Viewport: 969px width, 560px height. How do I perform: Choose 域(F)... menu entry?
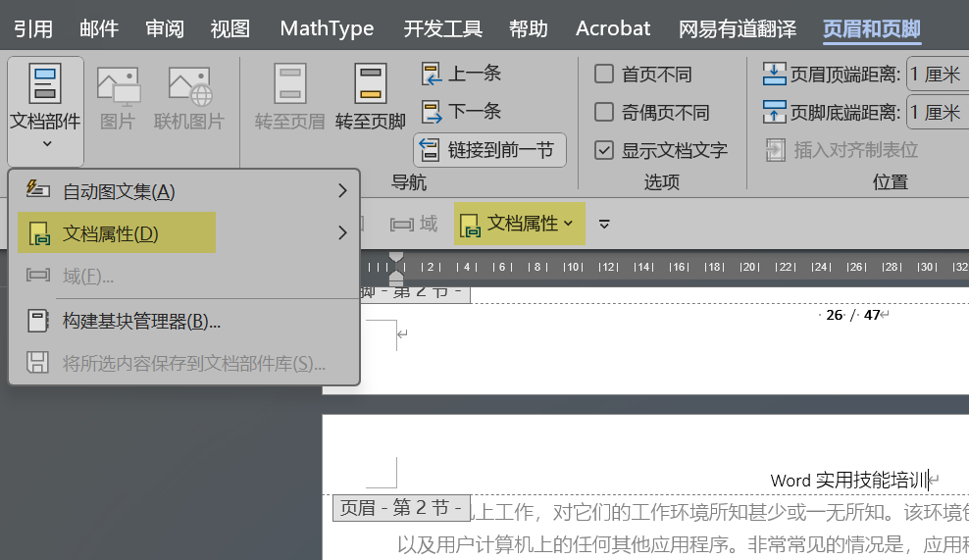click(x=184, y=276)
